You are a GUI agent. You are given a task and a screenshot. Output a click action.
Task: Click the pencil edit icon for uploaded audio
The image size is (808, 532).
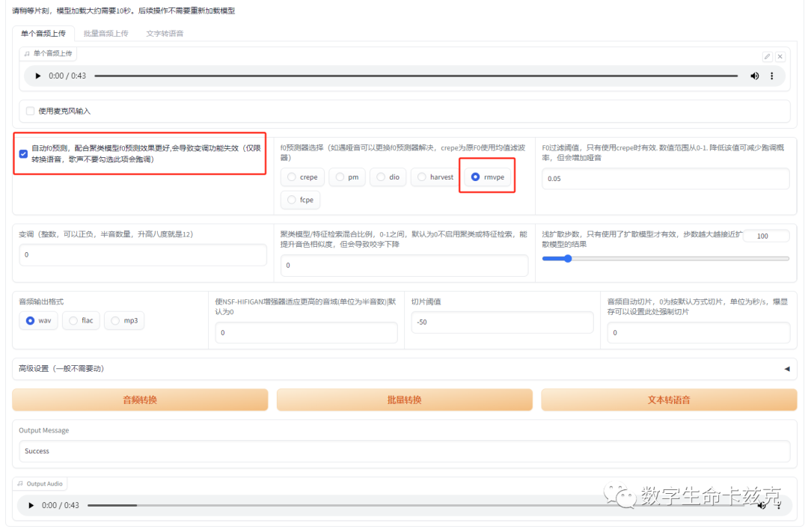(x=768, y=56)
